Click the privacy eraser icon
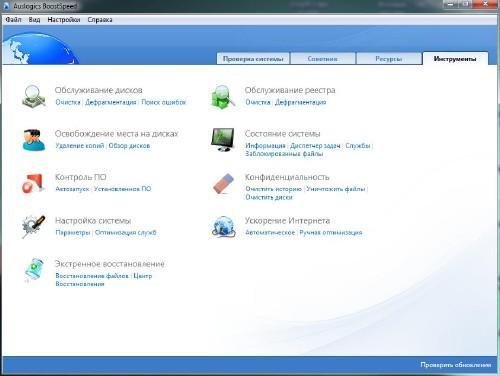Image resolution: width=500 pixels, height=376 pixels. pos(223,183)
